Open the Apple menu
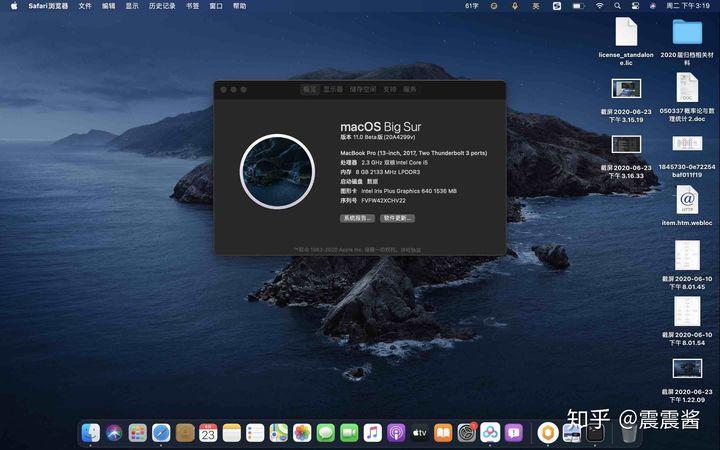 [x=12, y=6]
